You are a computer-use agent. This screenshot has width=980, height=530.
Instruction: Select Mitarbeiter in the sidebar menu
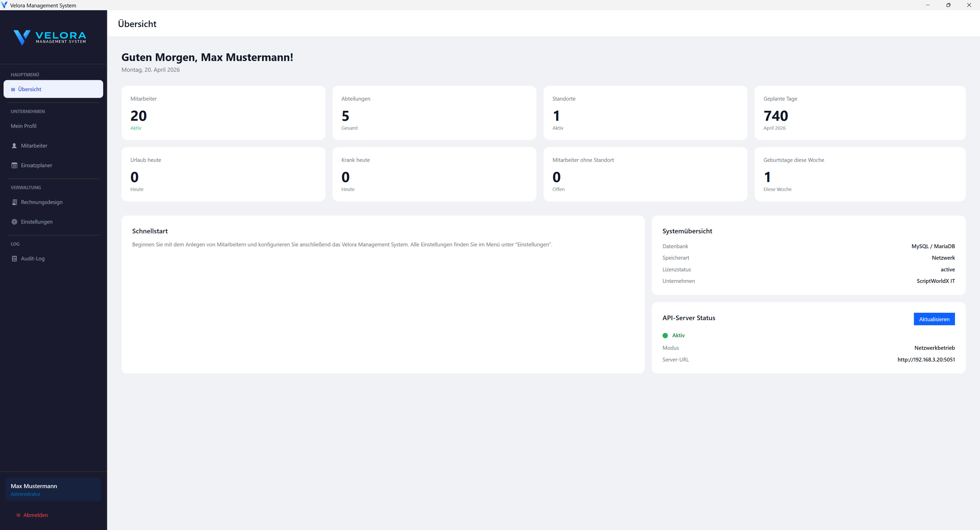pos(34,145)
